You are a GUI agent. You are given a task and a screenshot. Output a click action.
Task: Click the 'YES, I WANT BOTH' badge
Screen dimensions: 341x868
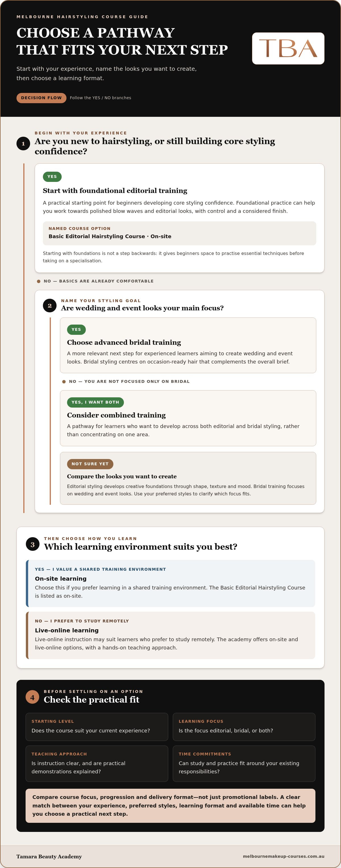(95, 402)
